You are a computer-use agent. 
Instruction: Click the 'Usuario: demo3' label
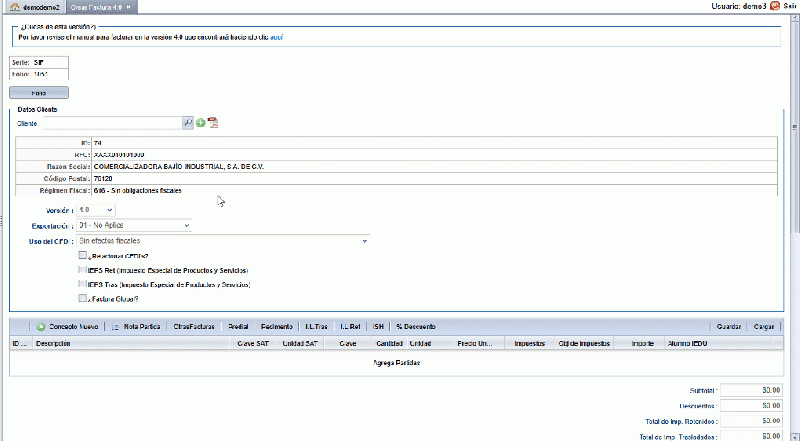coord(739,6)
